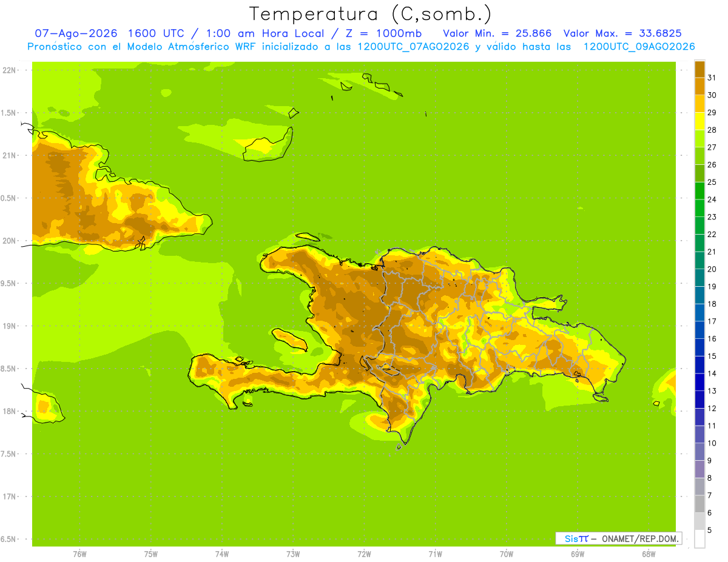Click the latitude label "6.5N"
The width and height of the screenshot is (728, 562).
coord(8,540)
